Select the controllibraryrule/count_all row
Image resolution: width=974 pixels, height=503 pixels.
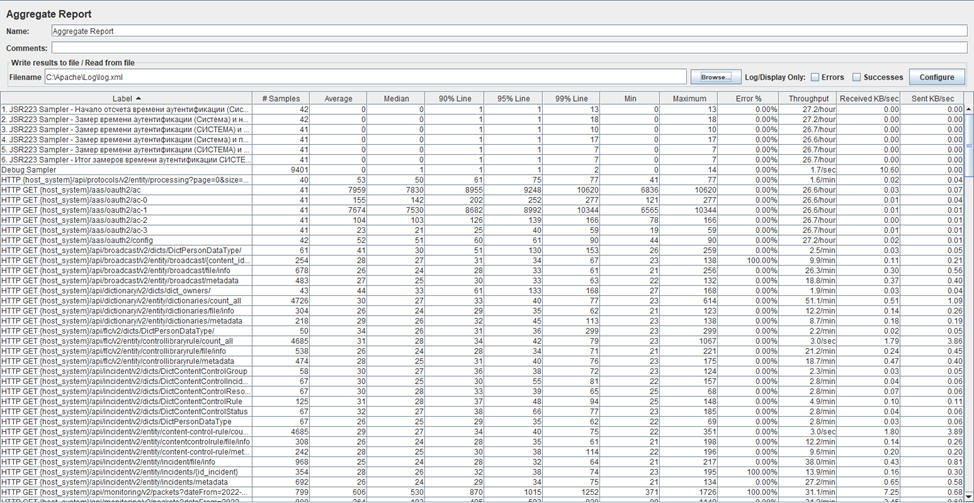tap(483, 340)
